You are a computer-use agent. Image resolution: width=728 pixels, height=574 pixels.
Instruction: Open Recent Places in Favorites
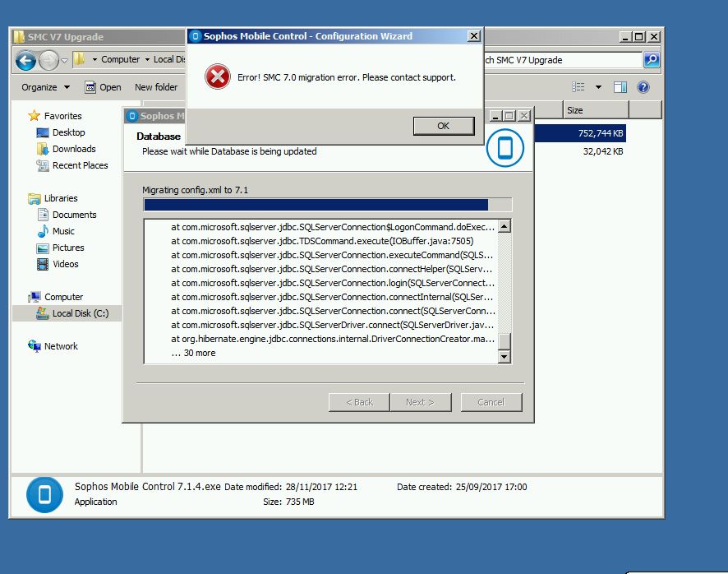click(80, 165)
